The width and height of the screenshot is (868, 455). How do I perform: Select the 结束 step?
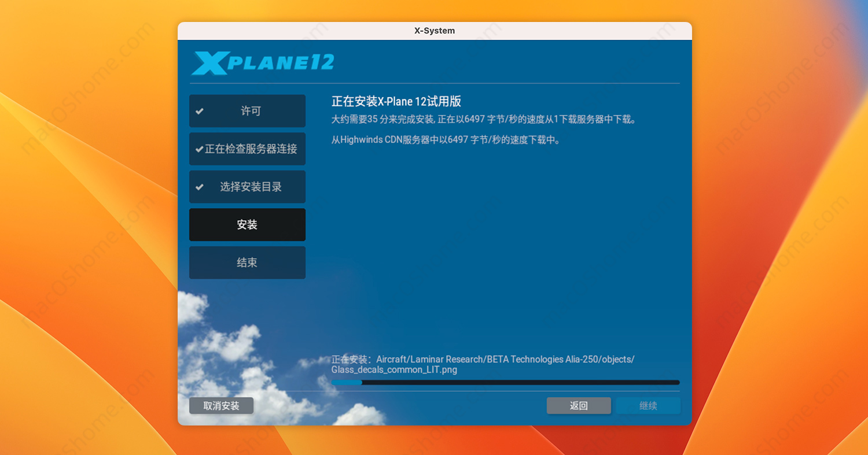[247, 262]
